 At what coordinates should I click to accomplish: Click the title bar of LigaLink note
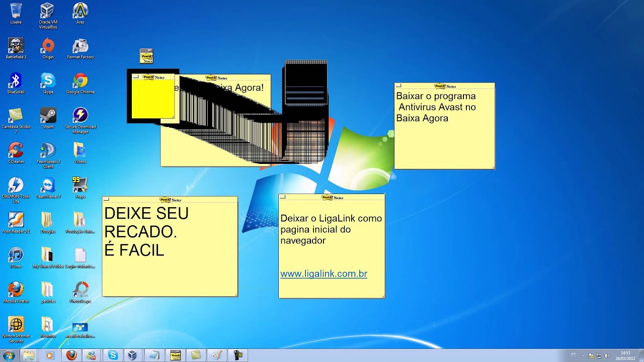332,197
